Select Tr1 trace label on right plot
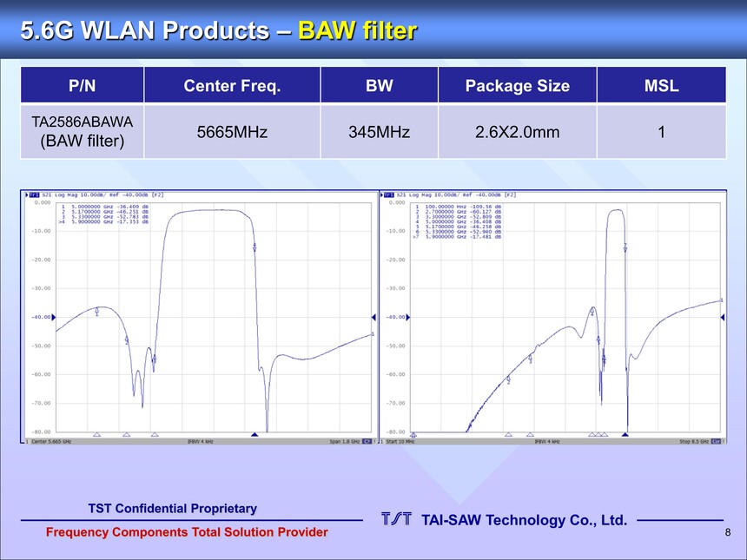Screen dimensions: 747x560 [389, 194]
